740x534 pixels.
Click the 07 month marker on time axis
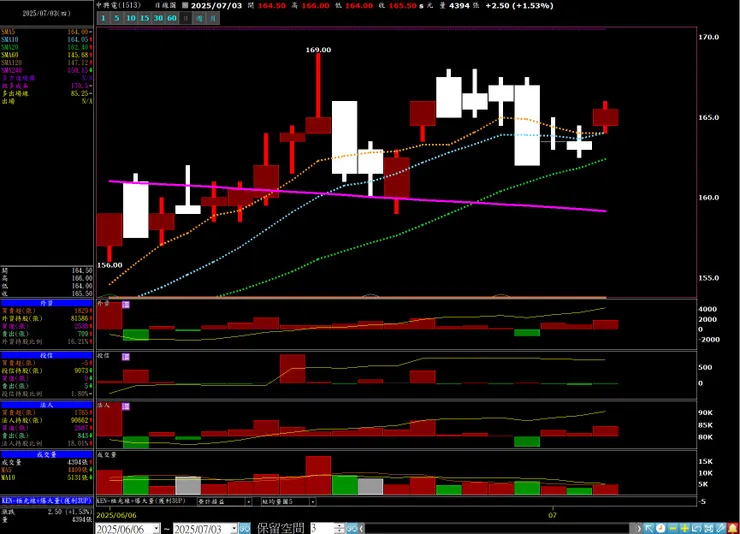click(x=552, y=515)
